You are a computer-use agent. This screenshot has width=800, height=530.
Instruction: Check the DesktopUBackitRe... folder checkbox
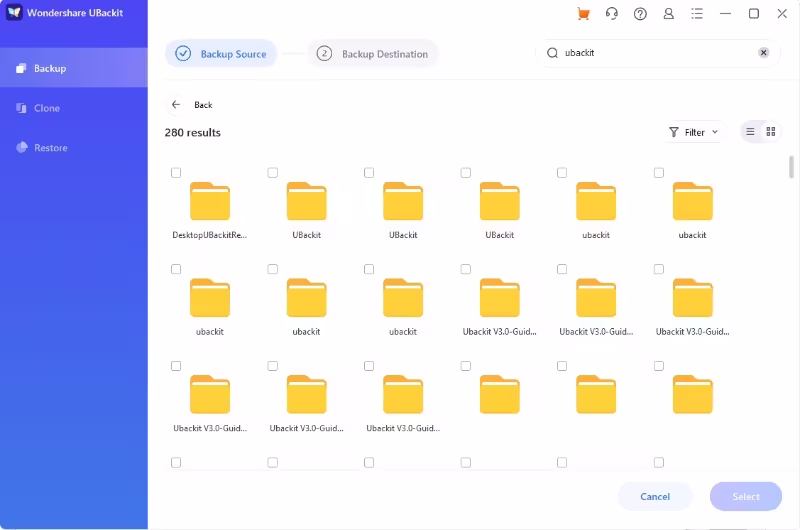176,173
